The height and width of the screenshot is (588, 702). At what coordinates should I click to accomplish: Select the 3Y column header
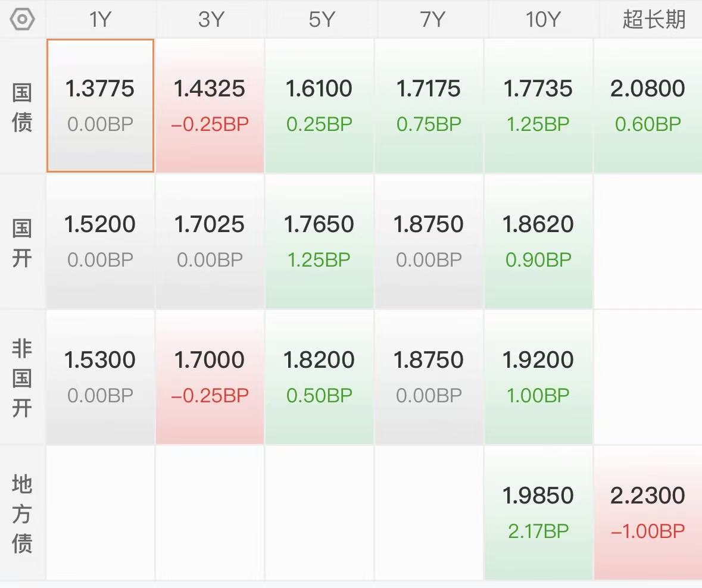[x=210, y=19]
